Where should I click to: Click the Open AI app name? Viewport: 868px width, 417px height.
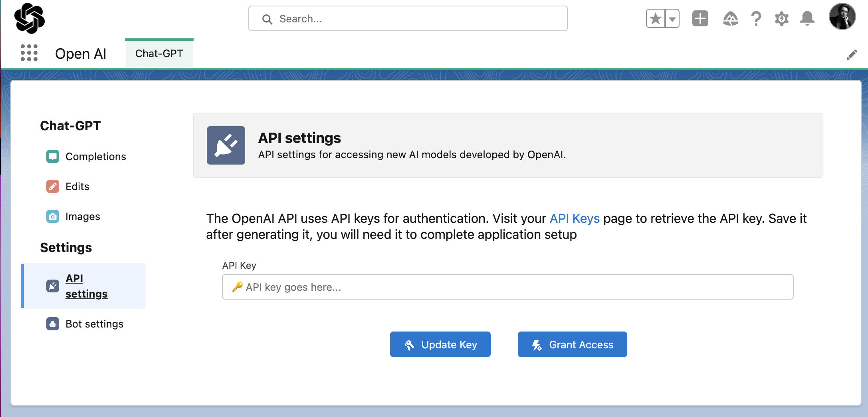[x=81, y=54]
